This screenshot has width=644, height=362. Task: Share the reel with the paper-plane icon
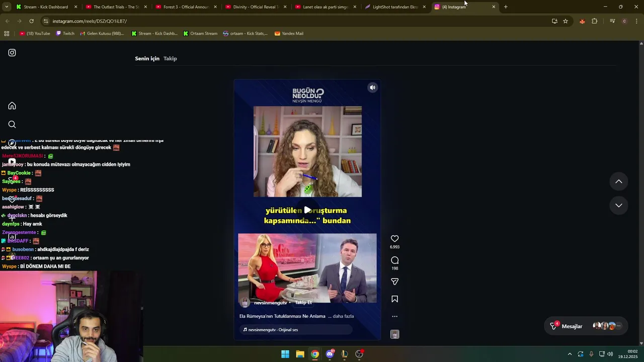pos(394,282)
